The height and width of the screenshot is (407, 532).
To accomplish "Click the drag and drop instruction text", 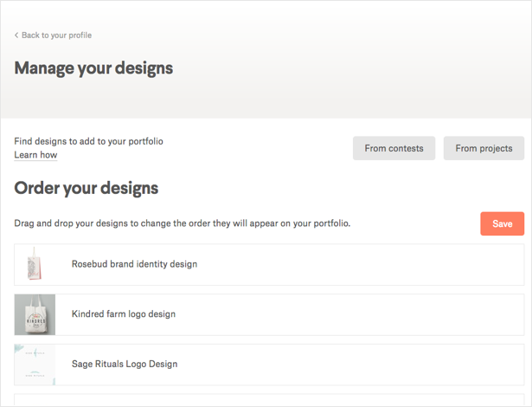I will click(x=182, y=223).
